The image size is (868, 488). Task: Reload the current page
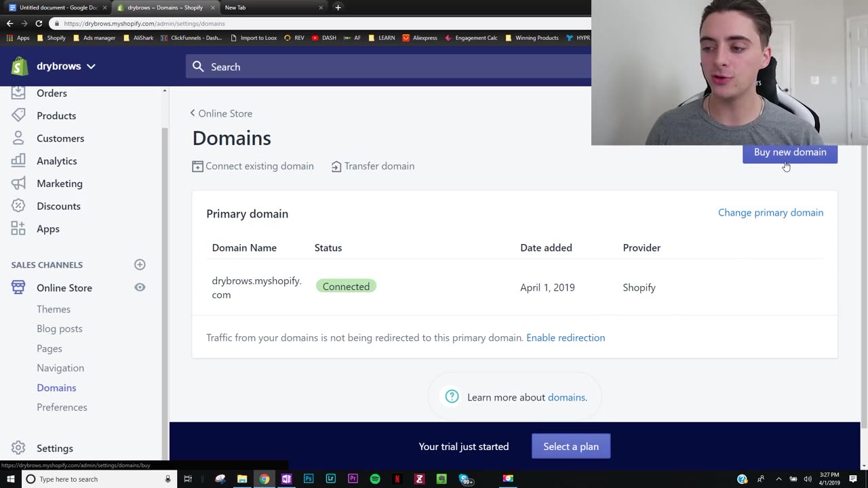(39, 23)
